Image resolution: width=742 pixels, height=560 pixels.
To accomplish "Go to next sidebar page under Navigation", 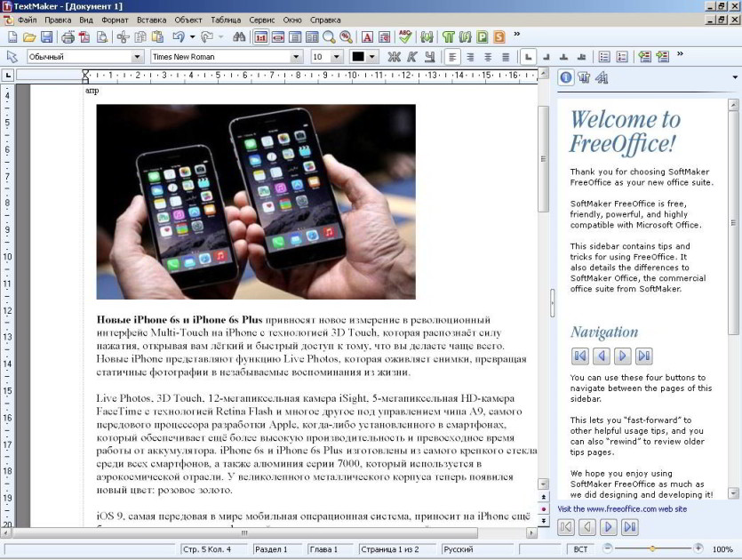I will (622, 356).
